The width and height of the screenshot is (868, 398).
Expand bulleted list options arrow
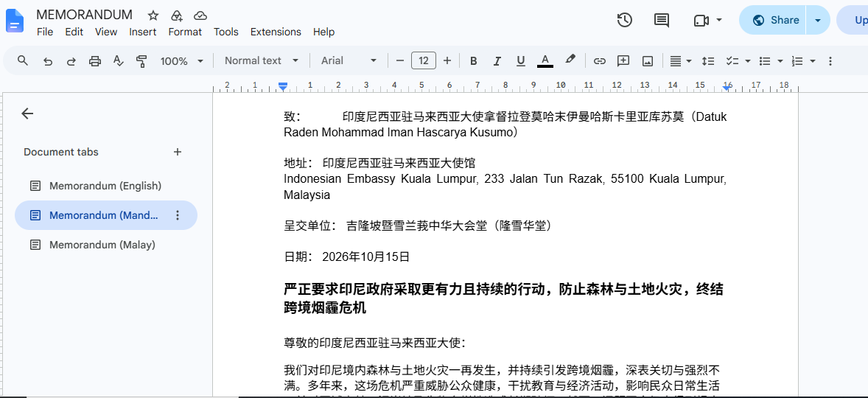click(x=780, y=61)
